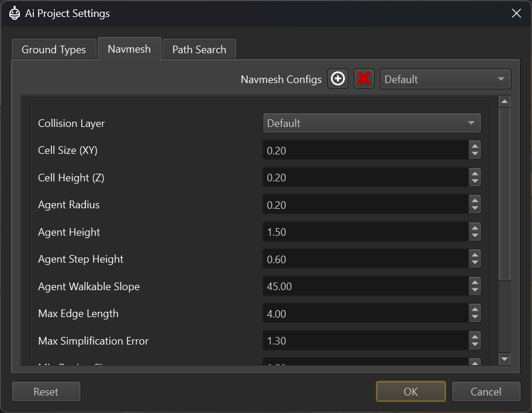The width and height of the screenshot is (532, 413).
Task: Click the Collision Layer dropdown arrow
Action: [x=472, y=123]
